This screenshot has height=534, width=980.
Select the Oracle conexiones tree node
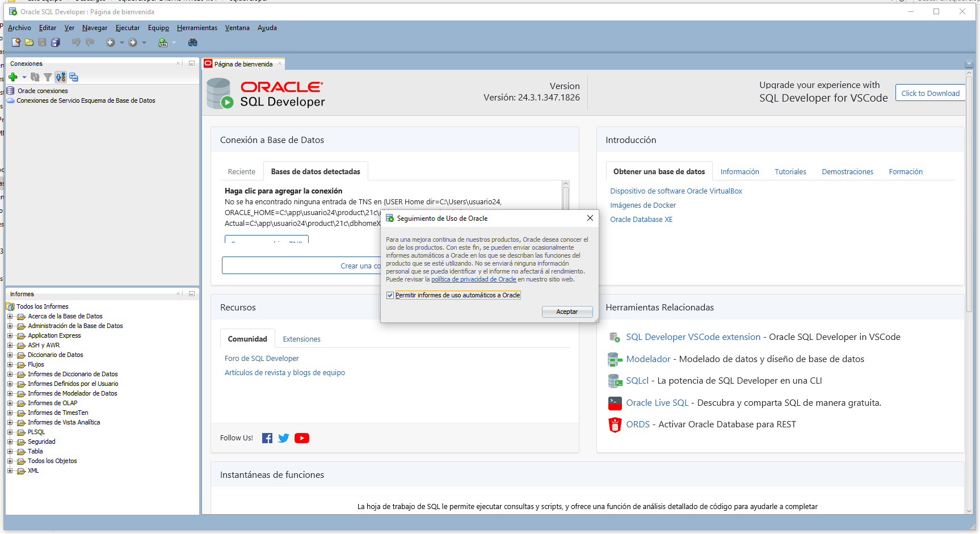pos(43,91)
